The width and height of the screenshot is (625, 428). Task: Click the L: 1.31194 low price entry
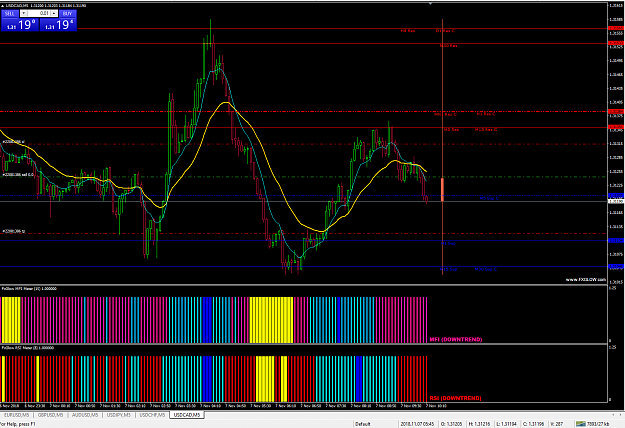(x=506, y=424)
